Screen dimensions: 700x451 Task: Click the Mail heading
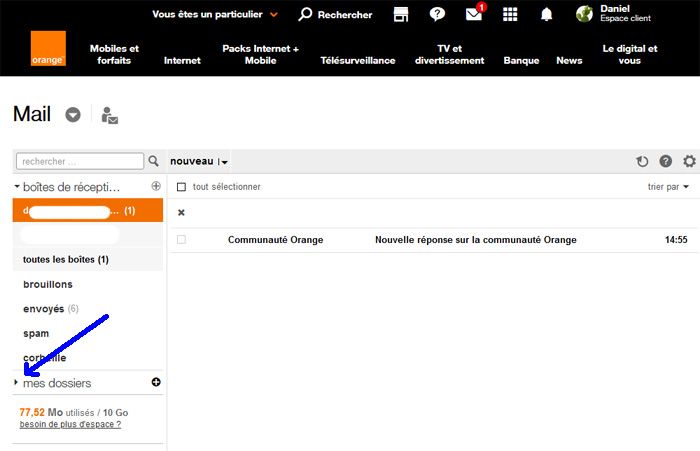[x=32, y=114]
